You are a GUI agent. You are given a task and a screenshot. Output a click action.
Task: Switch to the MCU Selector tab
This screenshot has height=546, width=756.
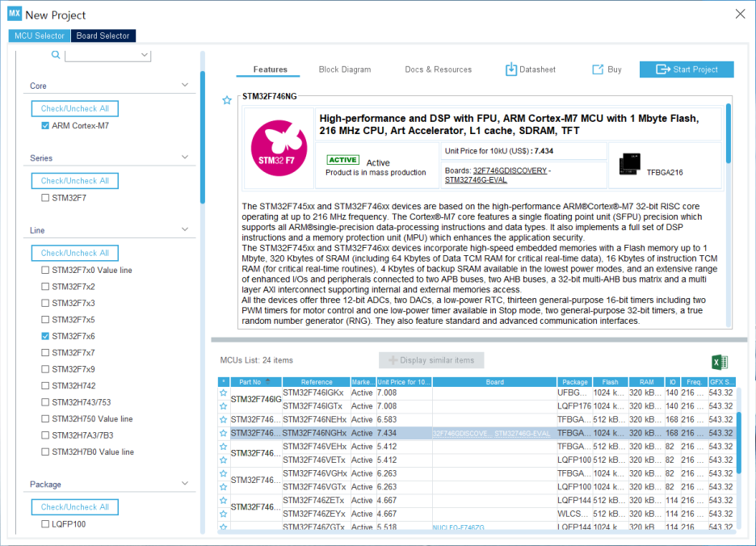pyautogui.click(x=39, y=36)
